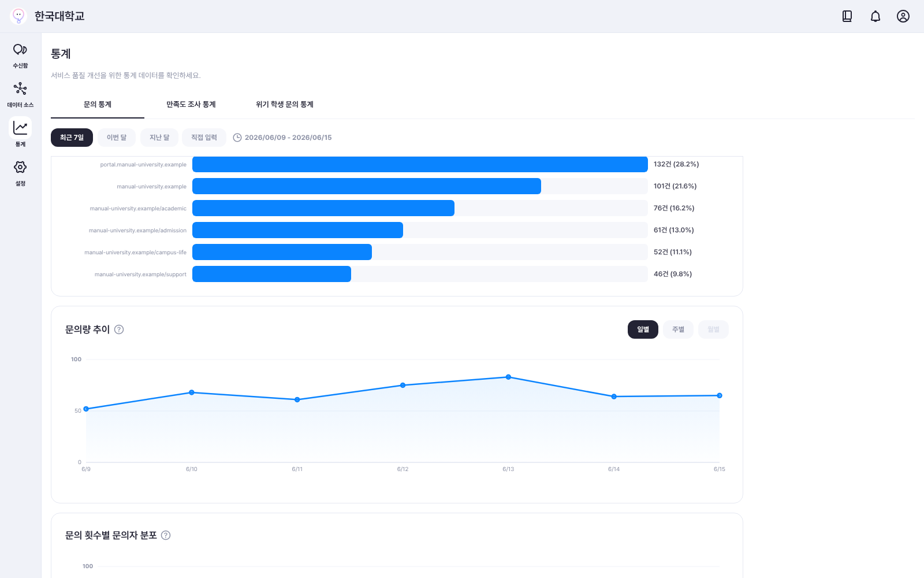Switch trend chart to 일별 view

[x=643, y=329]
